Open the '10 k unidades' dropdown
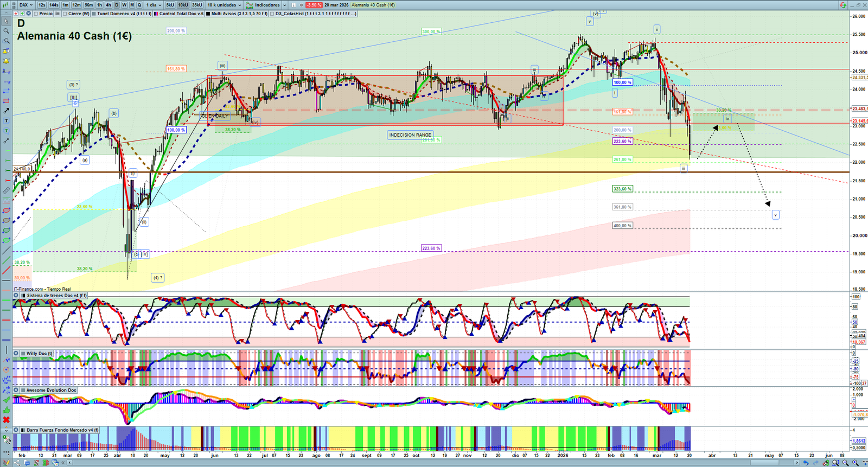Screen dimensions: 868x467 (x=224, y=5)
